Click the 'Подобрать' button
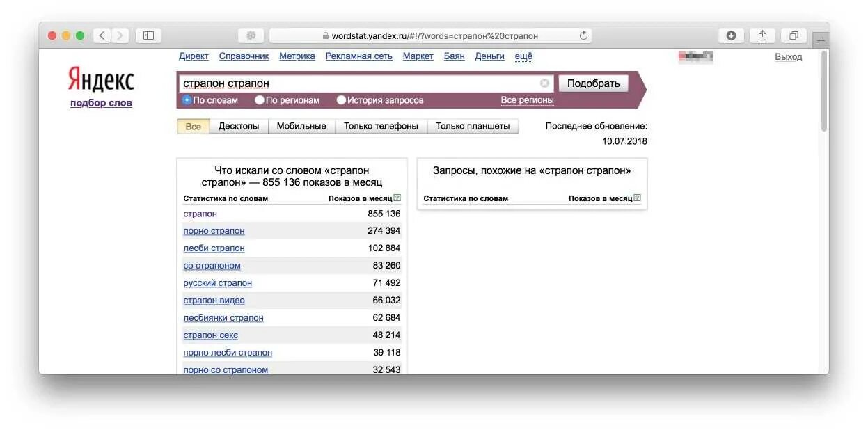Image resolution: width=868 pixels, height=430 pixels. coord(593,83)
